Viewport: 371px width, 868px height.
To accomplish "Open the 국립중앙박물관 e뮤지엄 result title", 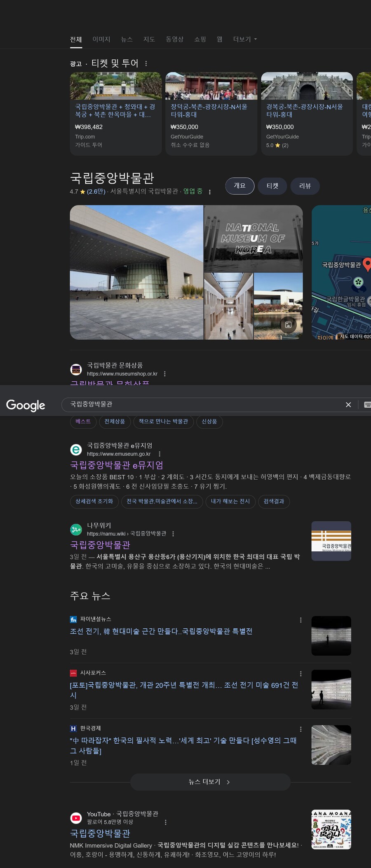I will [117, 465].
